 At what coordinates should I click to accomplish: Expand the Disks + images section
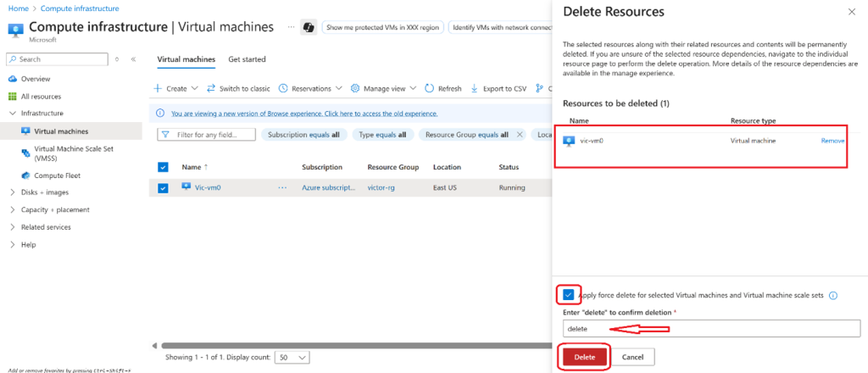pos(13,192)
